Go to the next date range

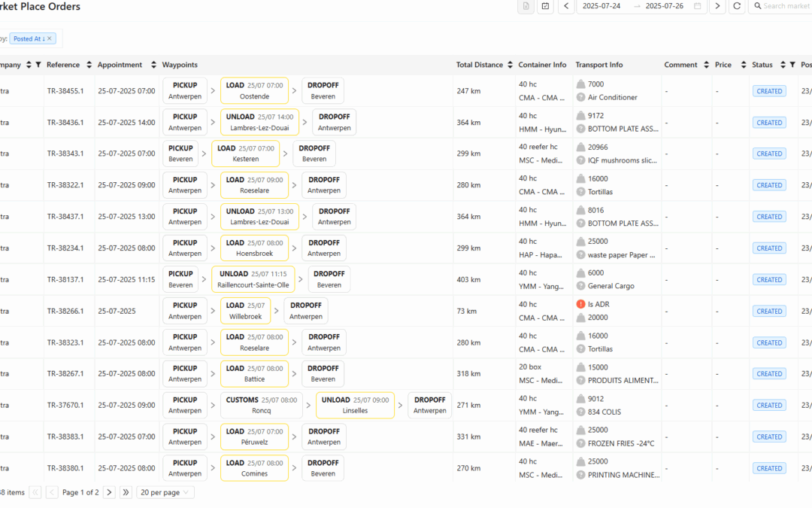(x=717, y=6)
